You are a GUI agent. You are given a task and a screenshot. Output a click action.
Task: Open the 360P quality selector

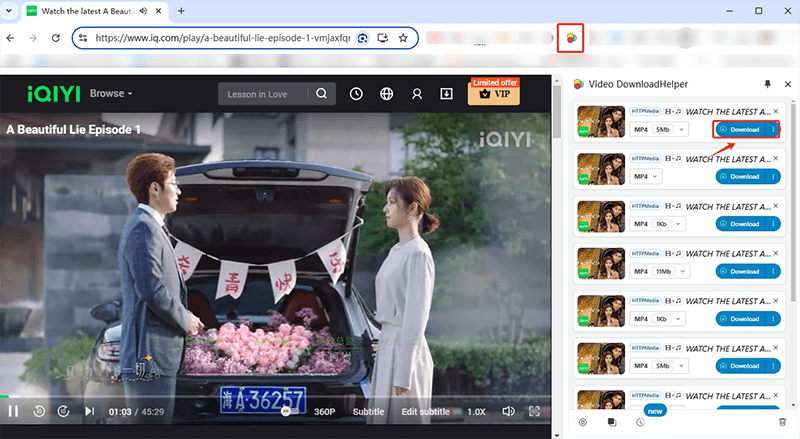tap(324, 411)
